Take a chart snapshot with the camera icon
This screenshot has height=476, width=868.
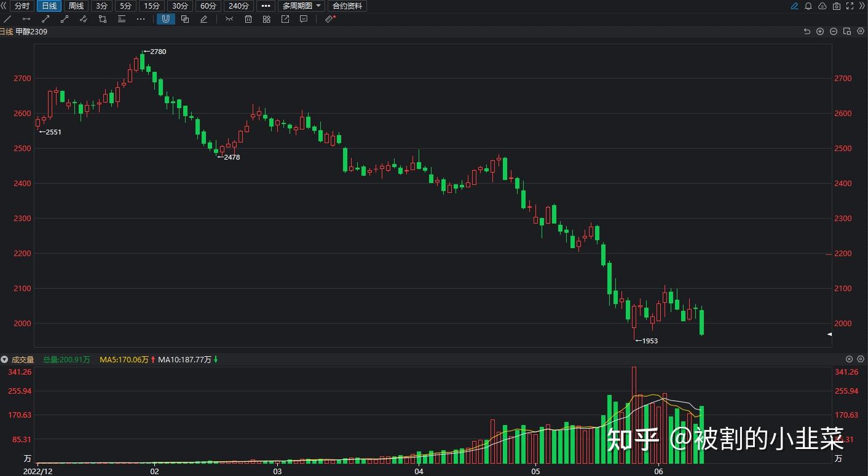[x=836, y=6]
